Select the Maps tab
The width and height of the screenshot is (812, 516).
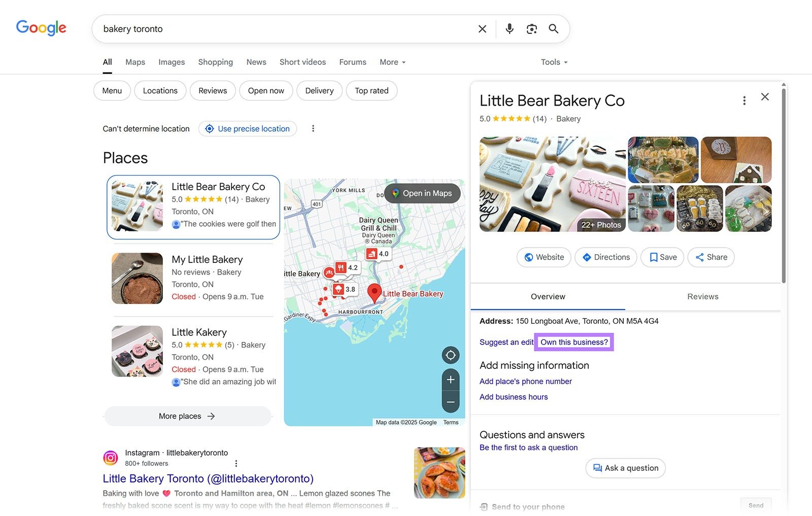coord(134,62)
